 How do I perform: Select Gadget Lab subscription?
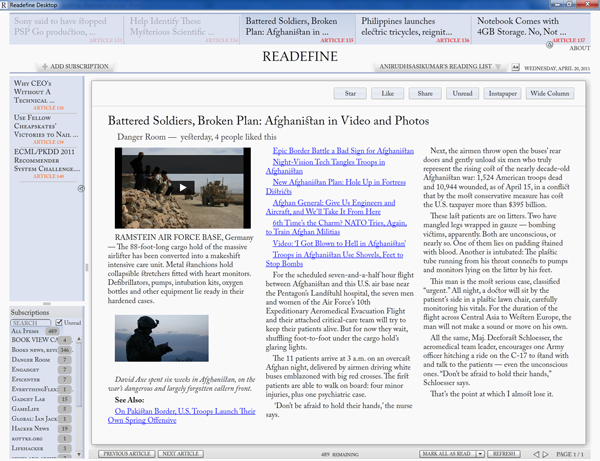pyautogui.click(x=41, y=399)
